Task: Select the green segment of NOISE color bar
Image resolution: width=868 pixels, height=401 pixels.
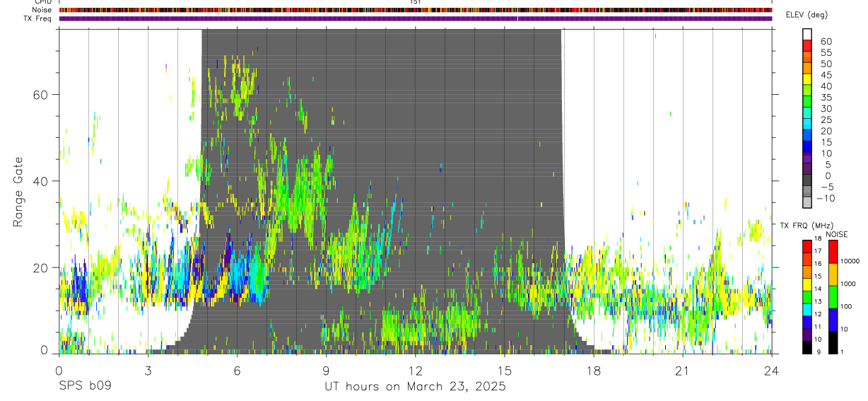Action: point(833,296)
